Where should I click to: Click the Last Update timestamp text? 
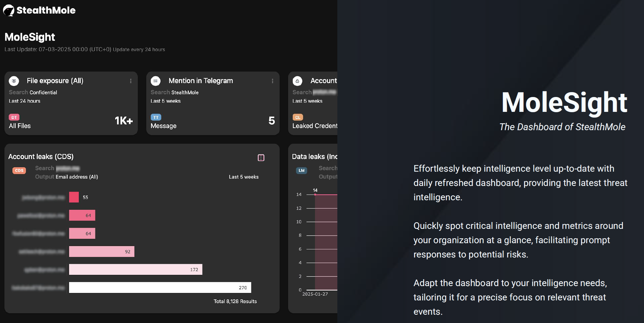[x=58, y=49]
